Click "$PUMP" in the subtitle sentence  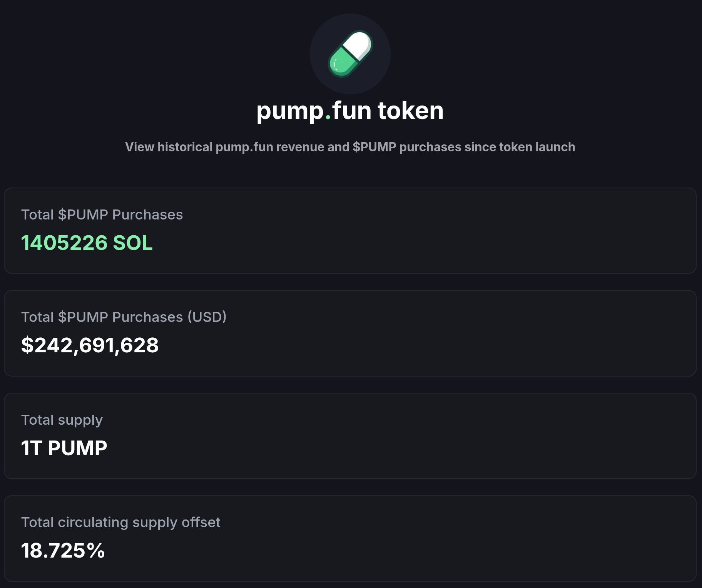374,147
